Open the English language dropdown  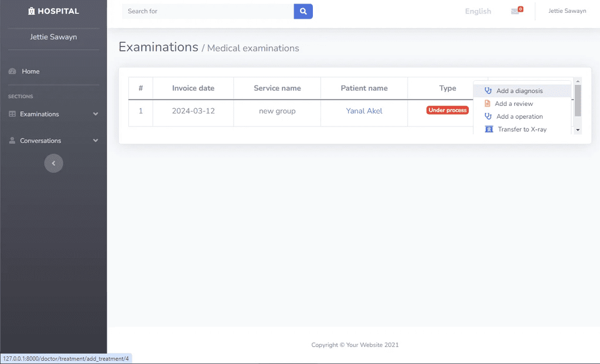pyautogui.click(x=478, y=11)
